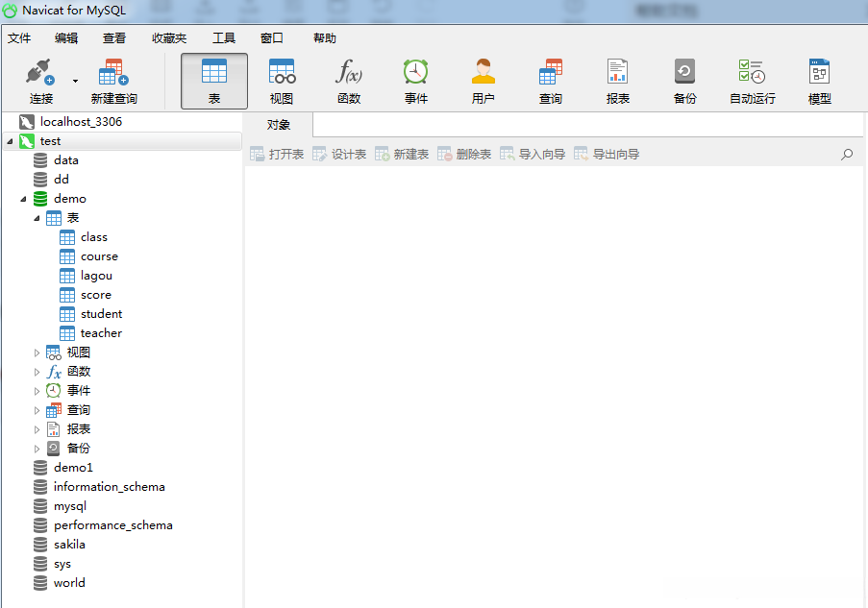The width and height of the screenshot is (868, 608).
Task: Select the student table
Action: [101, 314]
